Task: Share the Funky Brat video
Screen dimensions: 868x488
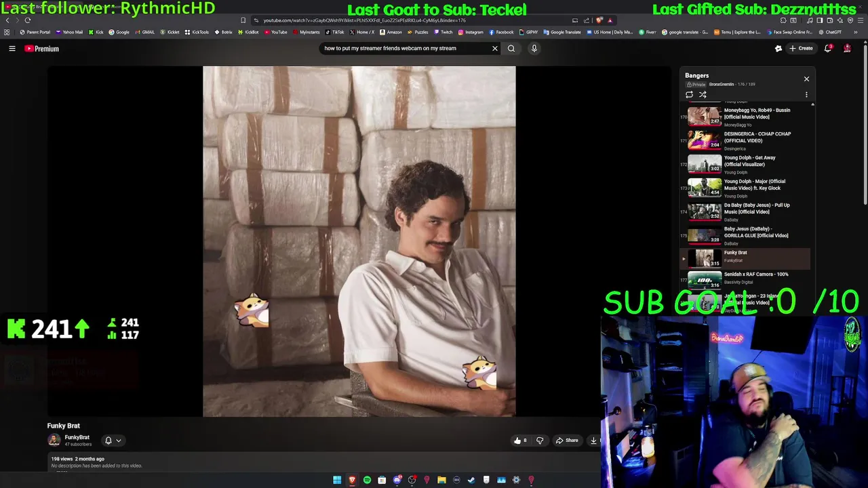Action: pyautogui.click(x=567, y=441)
